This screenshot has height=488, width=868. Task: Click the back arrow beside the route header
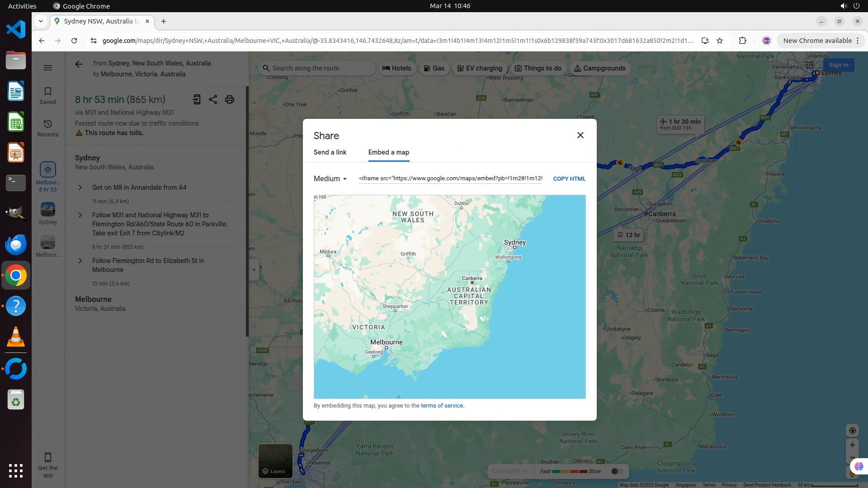click(79, 64)
